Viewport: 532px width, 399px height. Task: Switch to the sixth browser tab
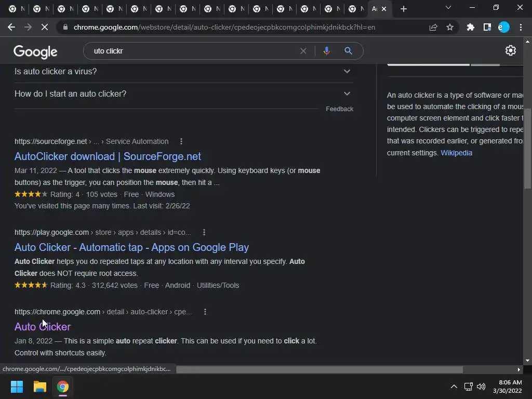(138, 9)
